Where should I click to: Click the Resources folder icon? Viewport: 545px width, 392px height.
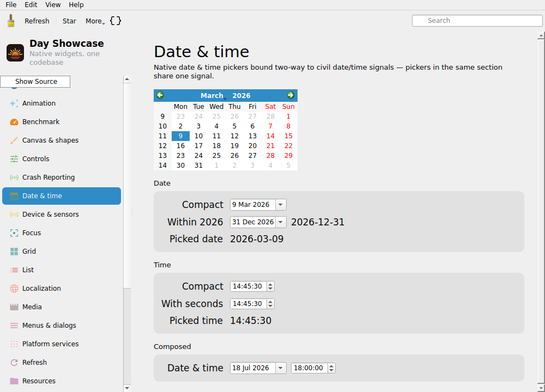coord(14,381)
